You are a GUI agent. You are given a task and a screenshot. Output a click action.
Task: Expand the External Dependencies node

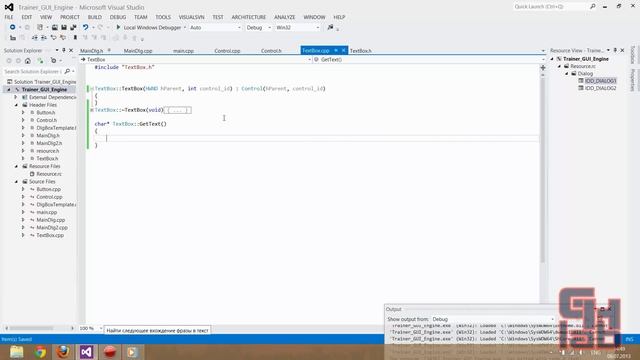[x=16, y=97]
